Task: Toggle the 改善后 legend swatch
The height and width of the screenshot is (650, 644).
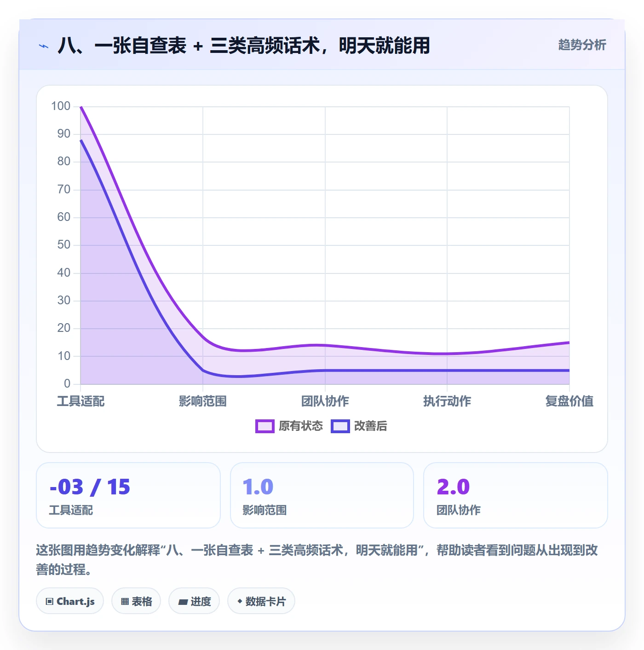Action: (x=340, y=426)
